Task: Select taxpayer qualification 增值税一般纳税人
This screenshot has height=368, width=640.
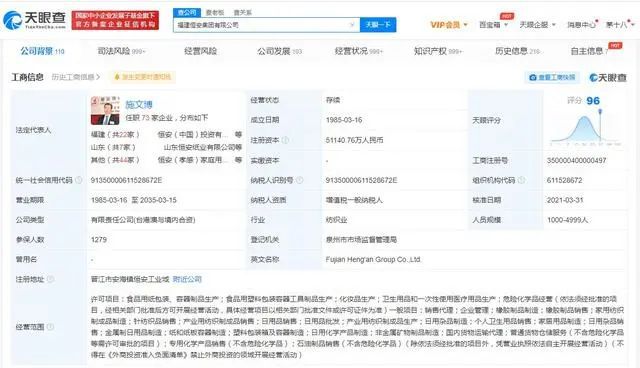Action: pos(354,200)
